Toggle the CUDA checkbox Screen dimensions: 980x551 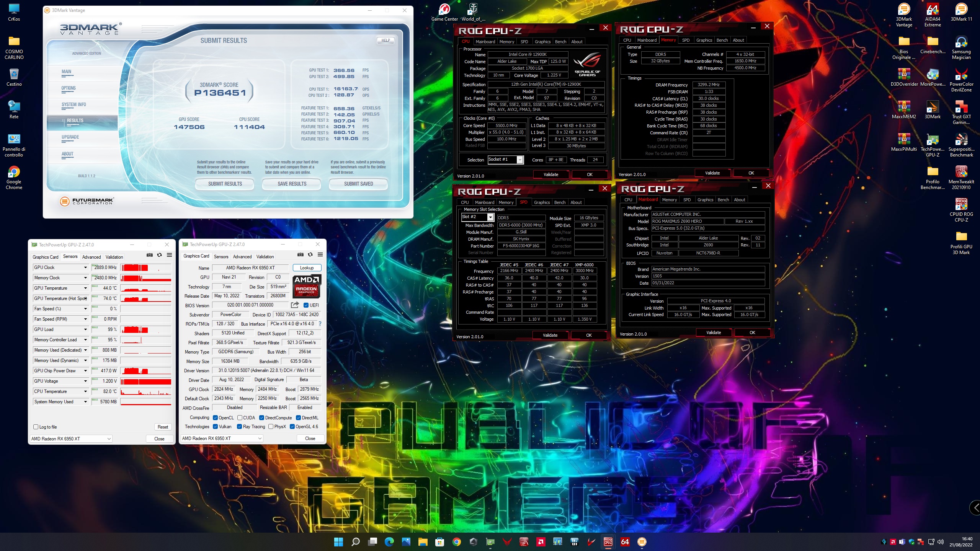(x=240, y=418)
